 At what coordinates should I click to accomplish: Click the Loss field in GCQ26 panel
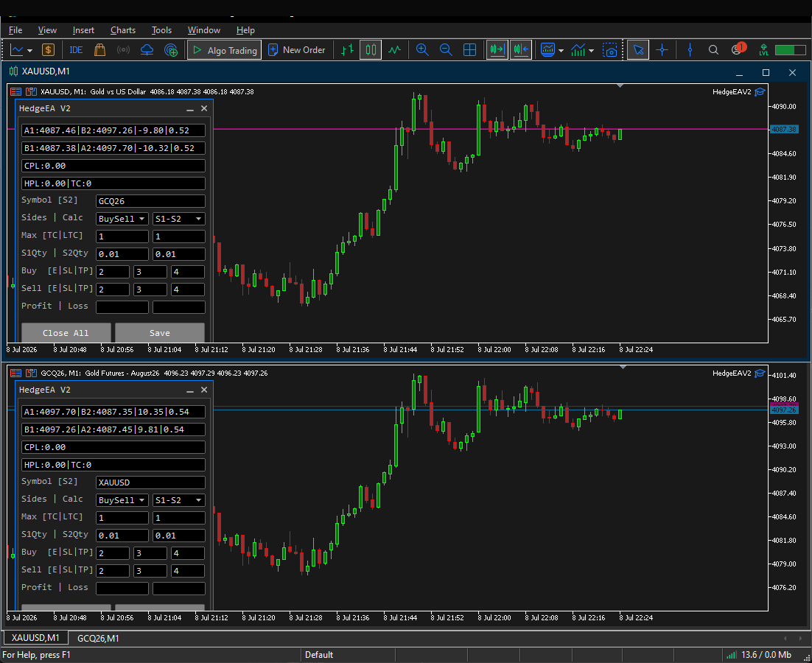click(x=178, y=589)
